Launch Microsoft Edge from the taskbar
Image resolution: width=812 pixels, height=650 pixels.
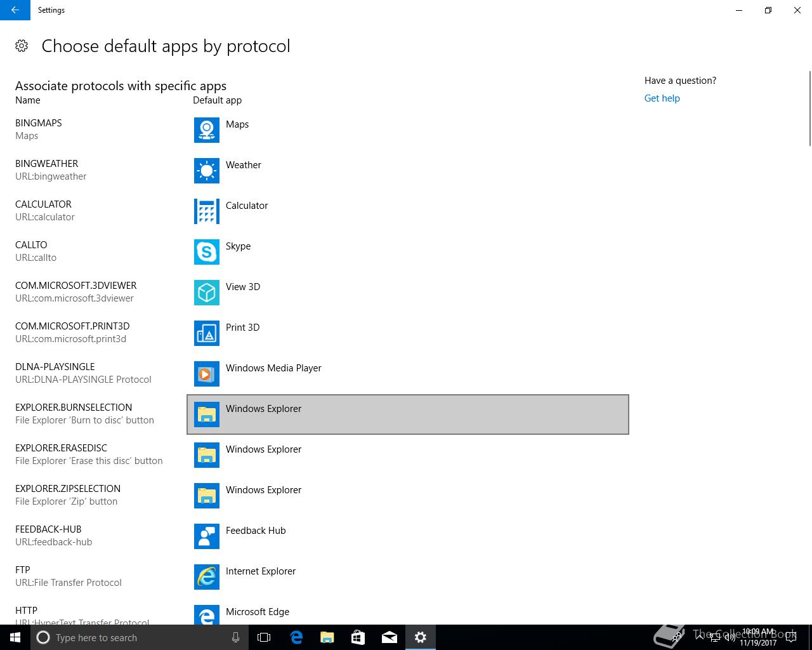pyautogui.click(x=296, y=637)
